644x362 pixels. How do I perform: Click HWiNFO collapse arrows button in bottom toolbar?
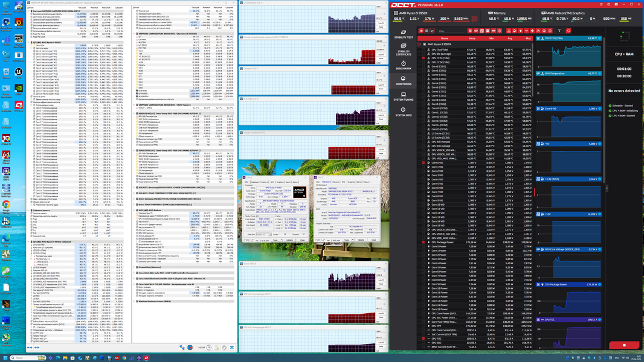pyautogui.click(x=37, y=348)
